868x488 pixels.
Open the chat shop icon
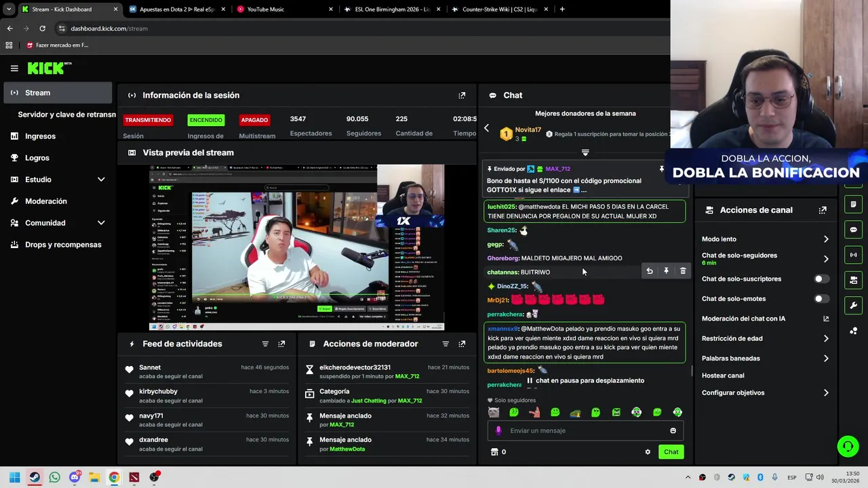[494, 452]
